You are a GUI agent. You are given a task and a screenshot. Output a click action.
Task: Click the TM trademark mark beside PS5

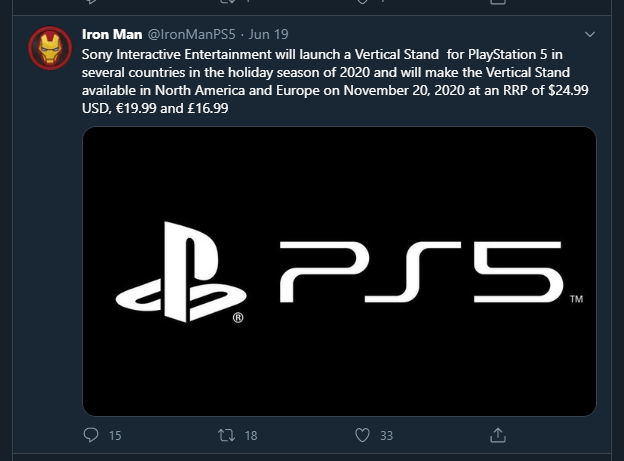[575, 299]
